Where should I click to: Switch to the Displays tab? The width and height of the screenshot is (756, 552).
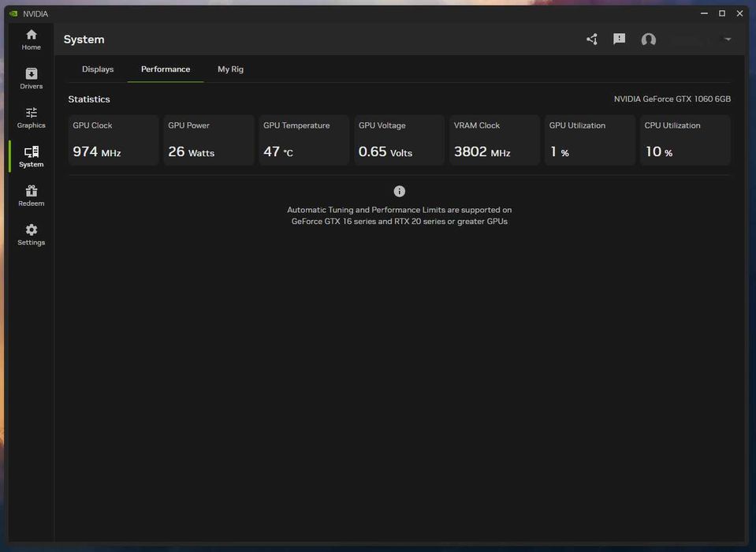point(98,69)
